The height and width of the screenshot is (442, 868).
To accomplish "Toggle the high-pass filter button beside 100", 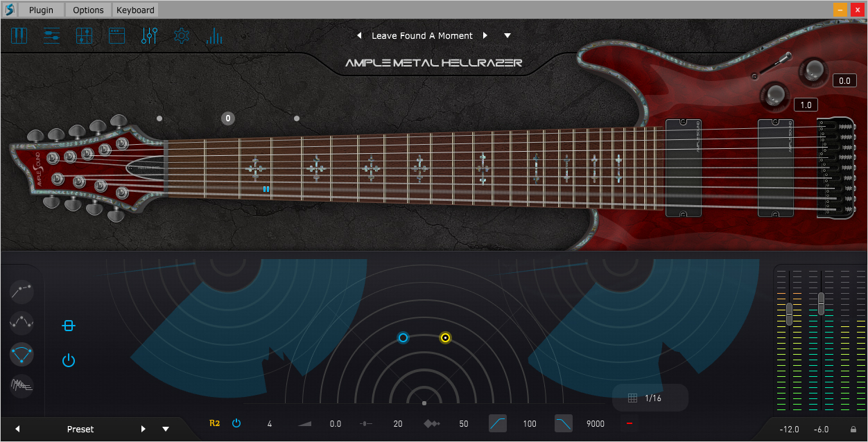I will (x=498, y=423).
